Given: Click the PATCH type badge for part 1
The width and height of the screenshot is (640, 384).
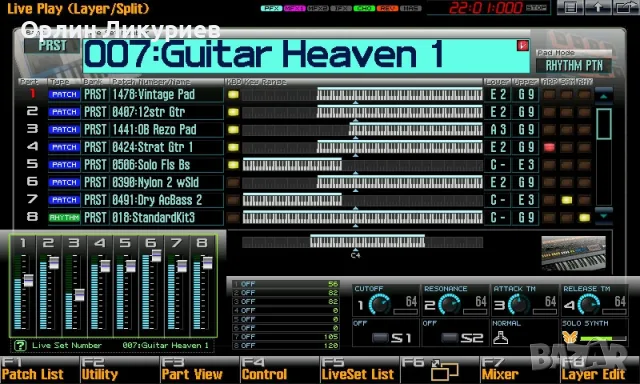Looking at the screenshot, I should click(x=64, y=95).
